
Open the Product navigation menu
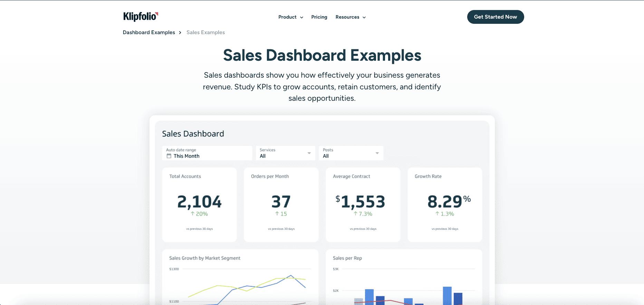287,17
